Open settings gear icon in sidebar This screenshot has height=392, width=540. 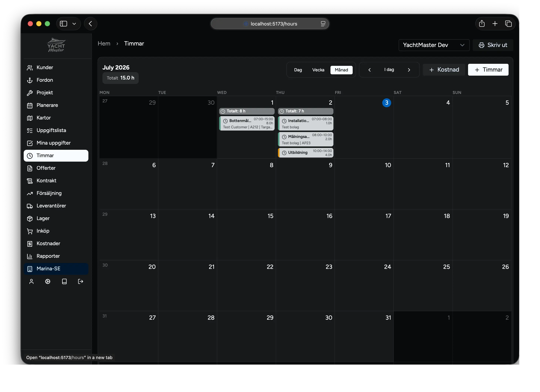click(x=48, y=282)
